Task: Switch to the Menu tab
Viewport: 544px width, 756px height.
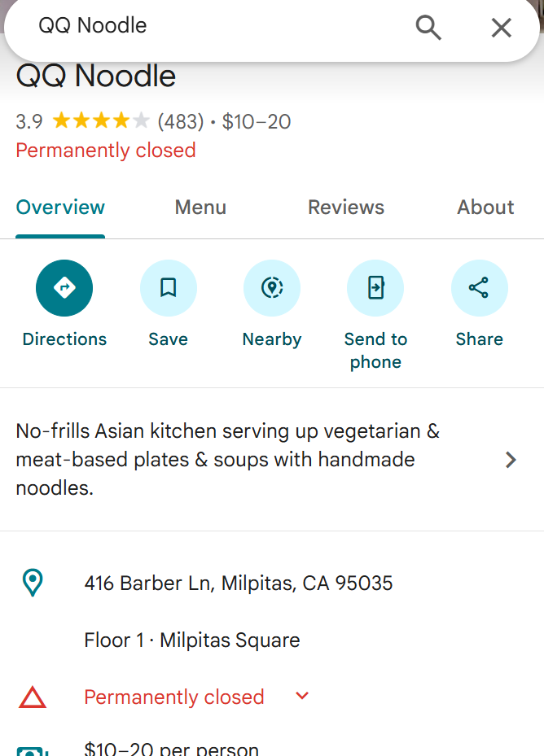Action: click(x=200, y=208)
